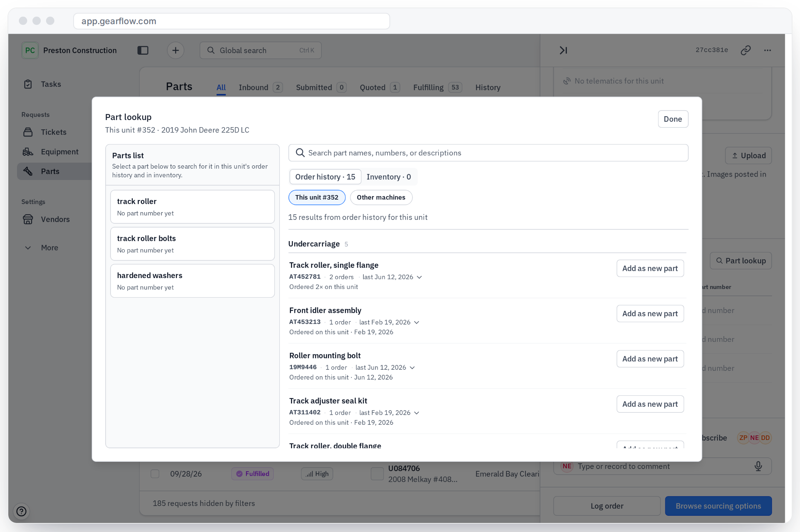The height and width of the screenshot is (532, 800).
Task: Click the plus create button
Action: [x=175, y=50]
